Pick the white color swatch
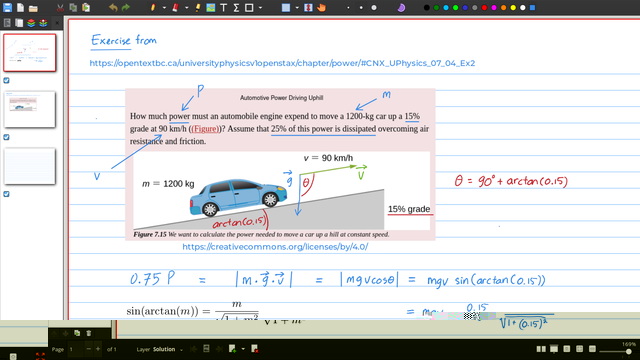The height and width of the screenshot is (360, 640). pos(522,8)
